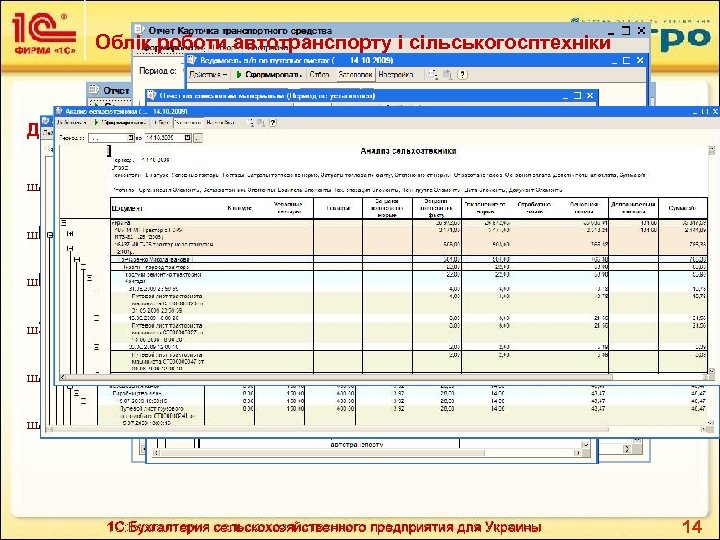Collapse the first tractor group row
This screenshot has height=540, width=720.
point(70,233)
